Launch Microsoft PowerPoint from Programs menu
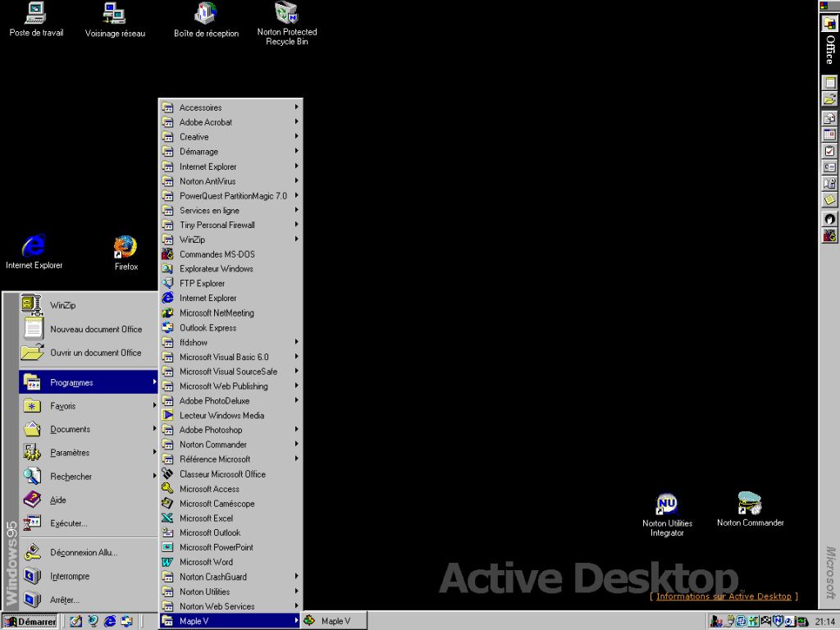 point(231,547)
